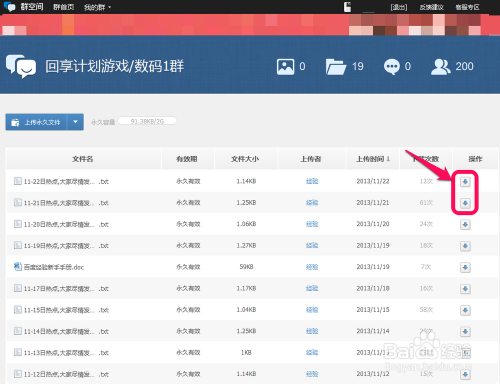Open the 11-13 txt file name
Image resolution: width=500 pixels, height=384 pixels.
click(66, 353)
